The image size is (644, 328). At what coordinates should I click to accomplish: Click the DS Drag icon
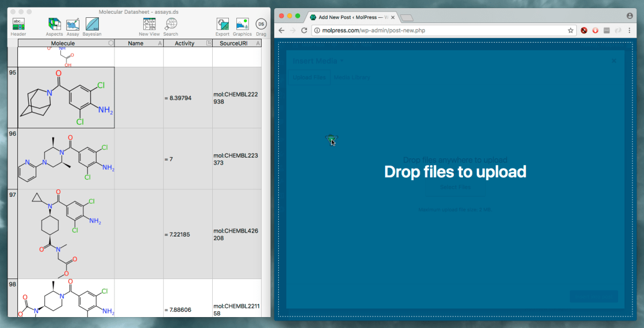coord(260,24)
